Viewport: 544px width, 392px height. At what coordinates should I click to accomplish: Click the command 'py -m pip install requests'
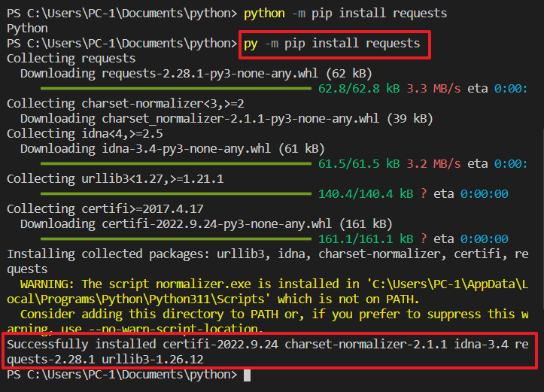332,44
